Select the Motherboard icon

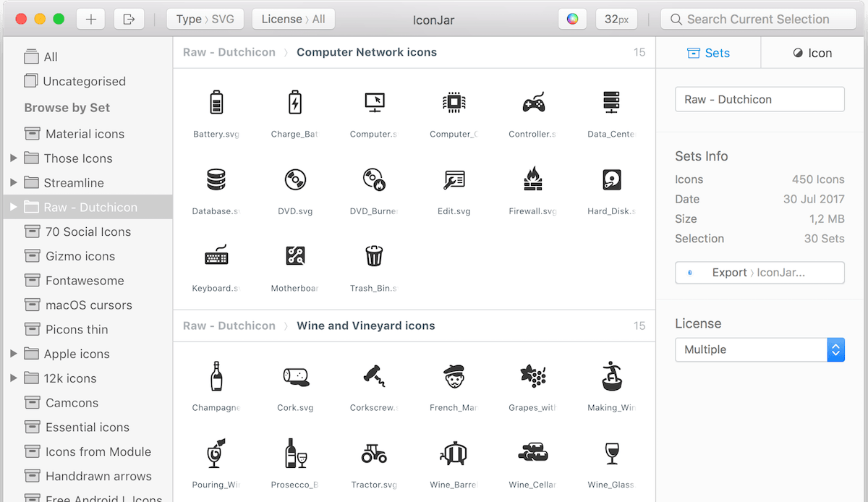(x=295, y=255)
